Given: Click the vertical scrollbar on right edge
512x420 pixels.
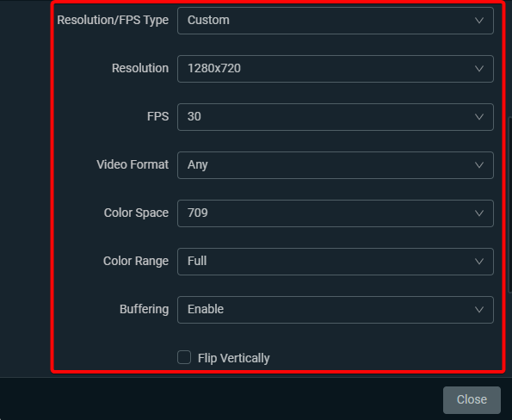Looking at the screenshot, I should (510, 204).
